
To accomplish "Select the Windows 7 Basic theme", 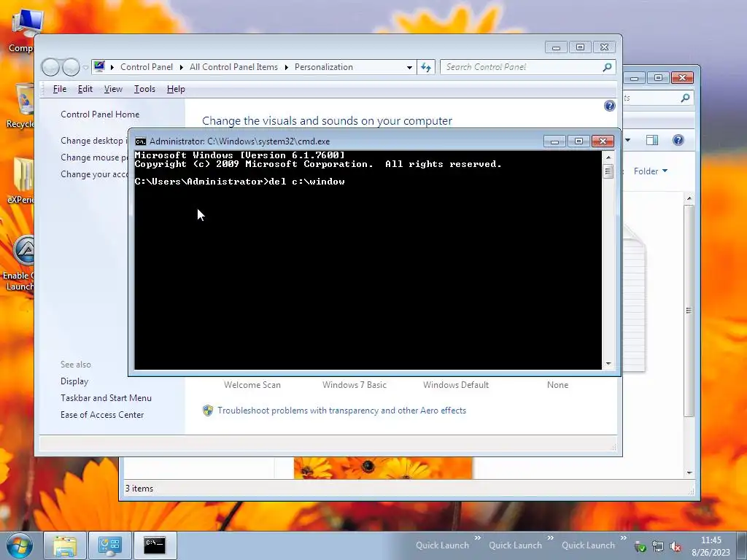I will pyautogui.click(x=354, y=385).
